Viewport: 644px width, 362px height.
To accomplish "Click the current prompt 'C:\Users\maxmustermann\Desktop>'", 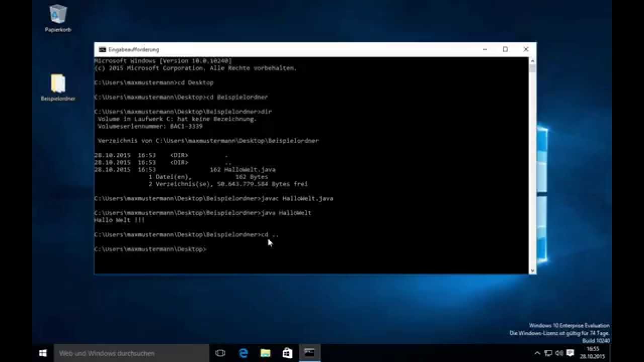I will tap(150, 249).
